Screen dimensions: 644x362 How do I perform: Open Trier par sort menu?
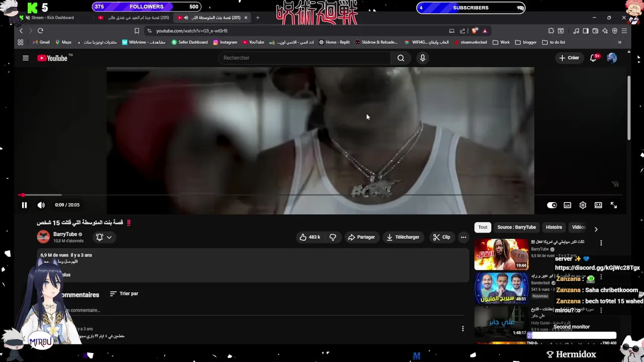[124, 294]
